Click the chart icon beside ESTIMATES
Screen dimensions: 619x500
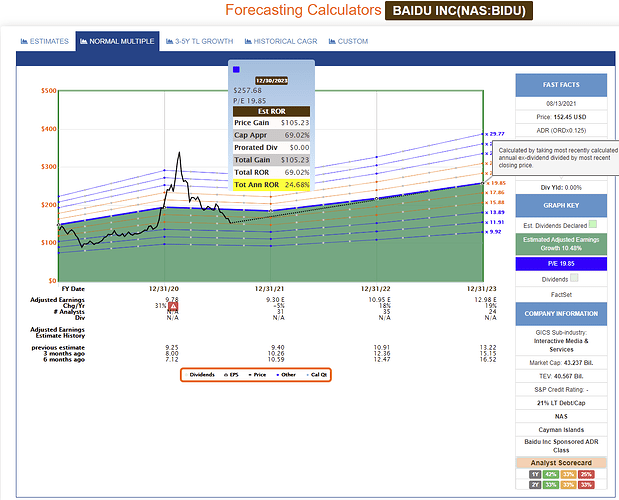pos(24,41)
